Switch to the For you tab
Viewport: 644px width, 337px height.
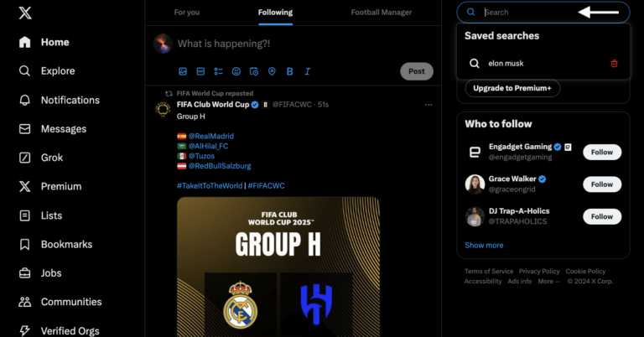(x=187, y=13)
